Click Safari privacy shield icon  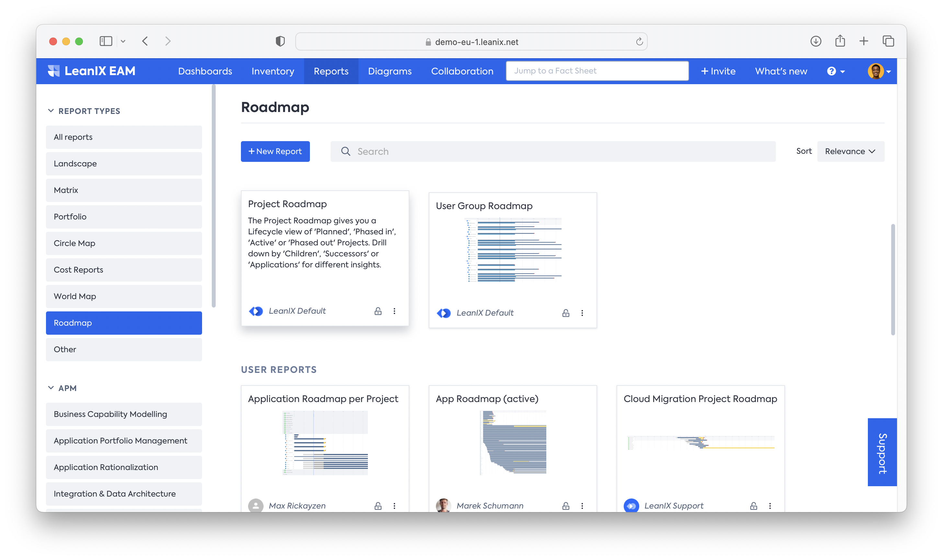pyautogui.click(x=280, y=41)
